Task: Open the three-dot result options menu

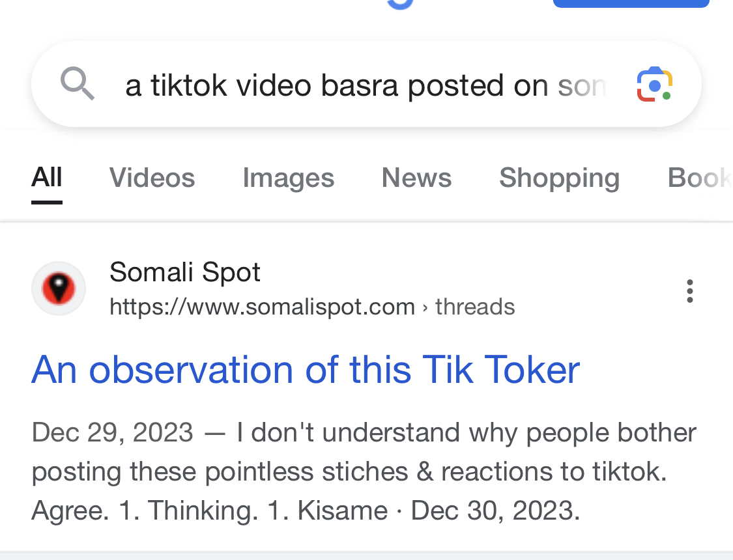Action: coord(689,291)
